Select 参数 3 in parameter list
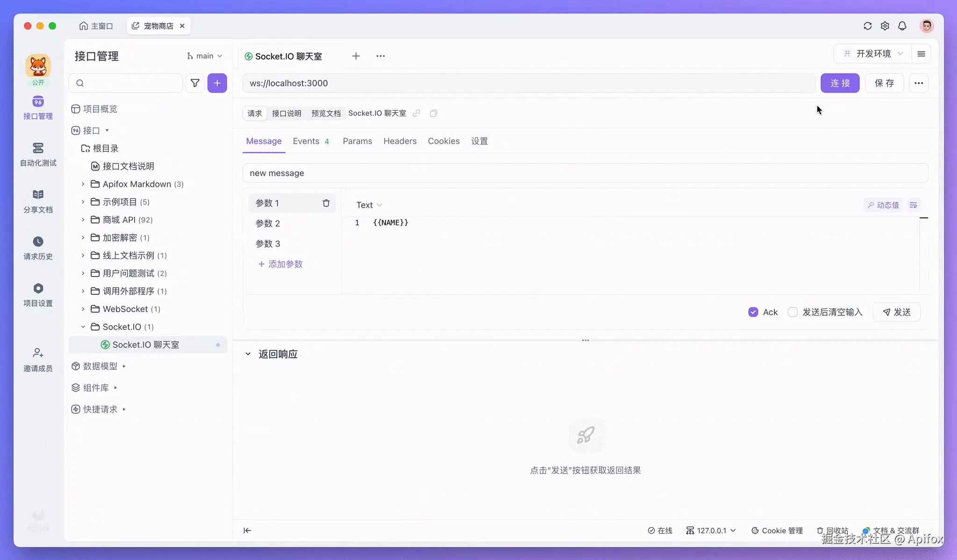Image resolution: width=957 pixels, height=560 pixels. pyautogui.click(x=292, y=244)
